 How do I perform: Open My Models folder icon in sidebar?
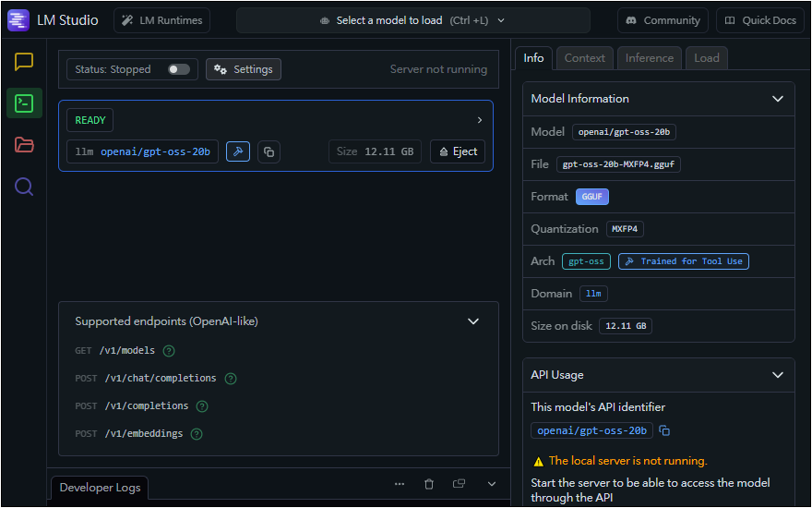coord(24,145)
